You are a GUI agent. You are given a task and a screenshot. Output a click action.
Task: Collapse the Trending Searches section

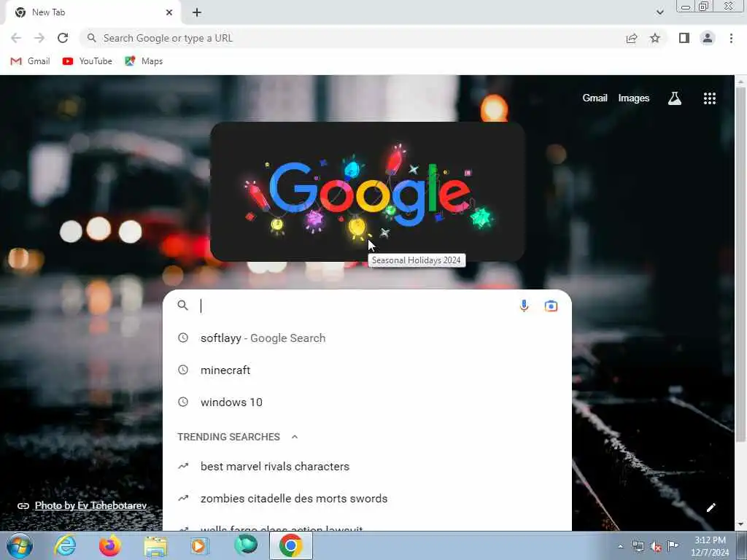295,437
